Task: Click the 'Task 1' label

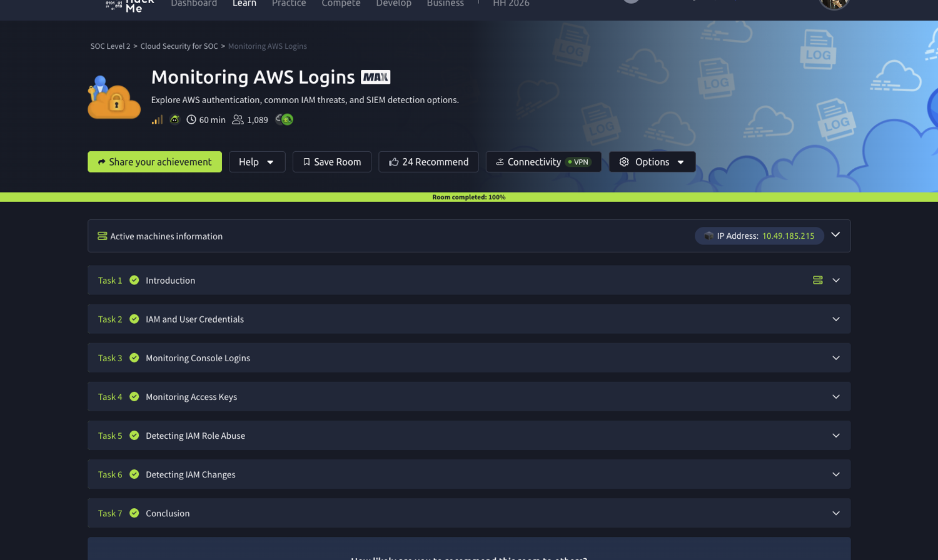Action: pos(110,281)
